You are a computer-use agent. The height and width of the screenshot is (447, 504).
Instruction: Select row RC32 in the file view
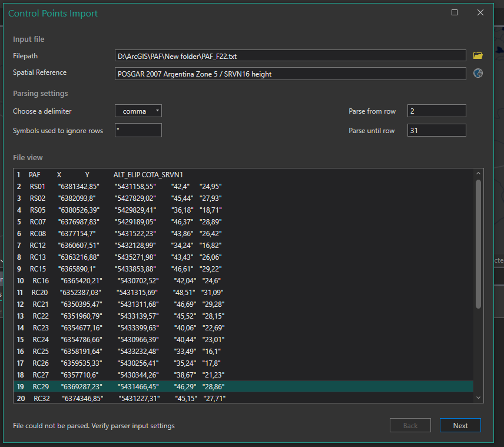pos(177,398)
